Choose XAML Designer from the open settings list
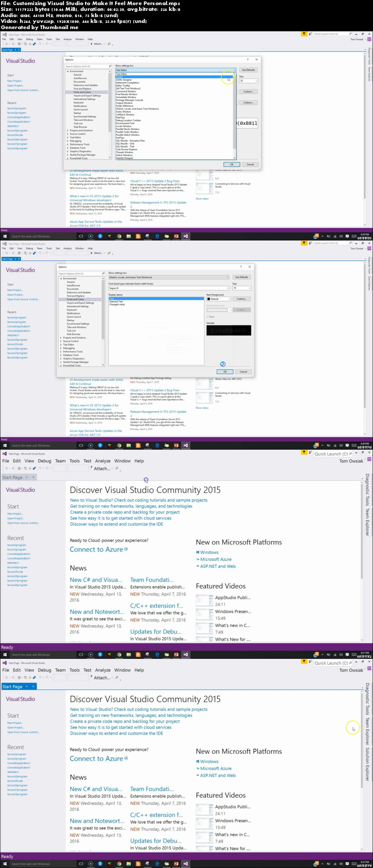 pos(174,80)
